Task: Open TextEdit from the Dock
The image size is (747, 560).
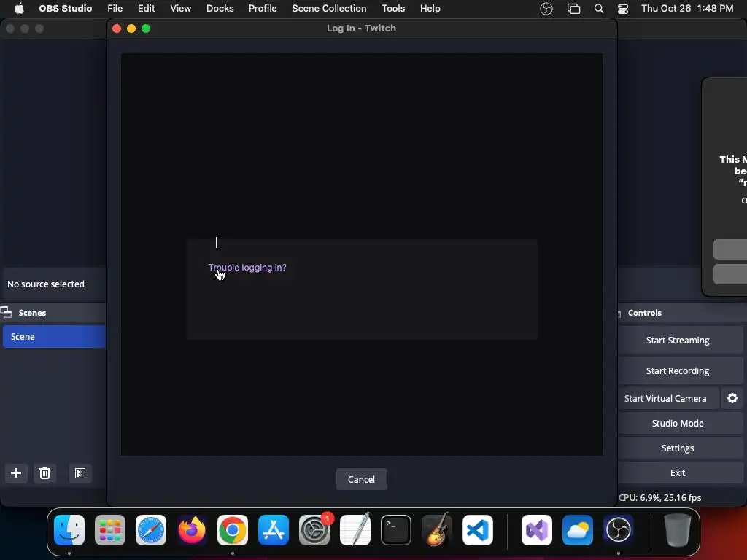Action: pos(355,530)
